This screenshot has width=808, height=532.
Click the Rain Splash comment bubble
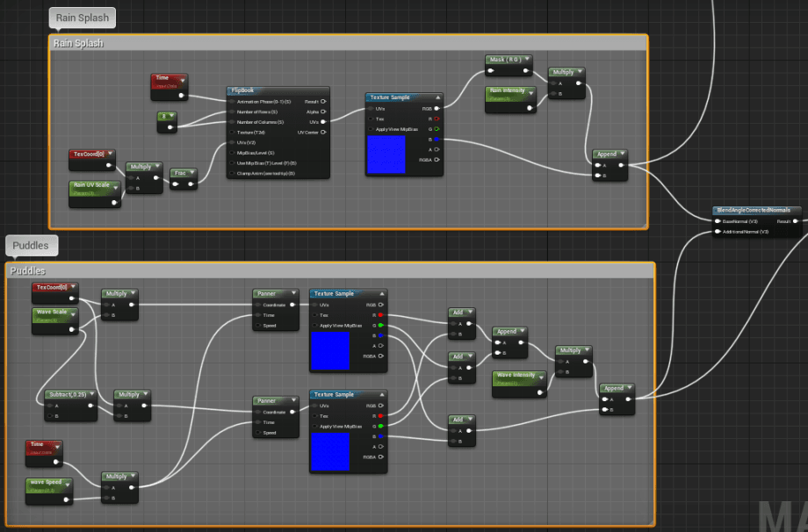(83, 18)
